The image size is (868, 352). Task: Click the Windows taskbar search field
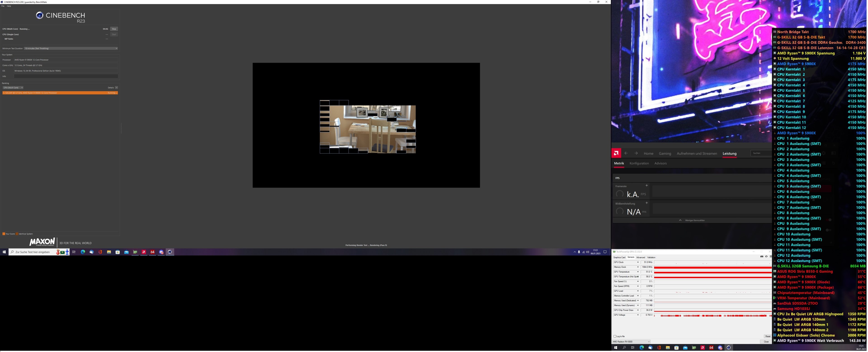tap(32, 252)
